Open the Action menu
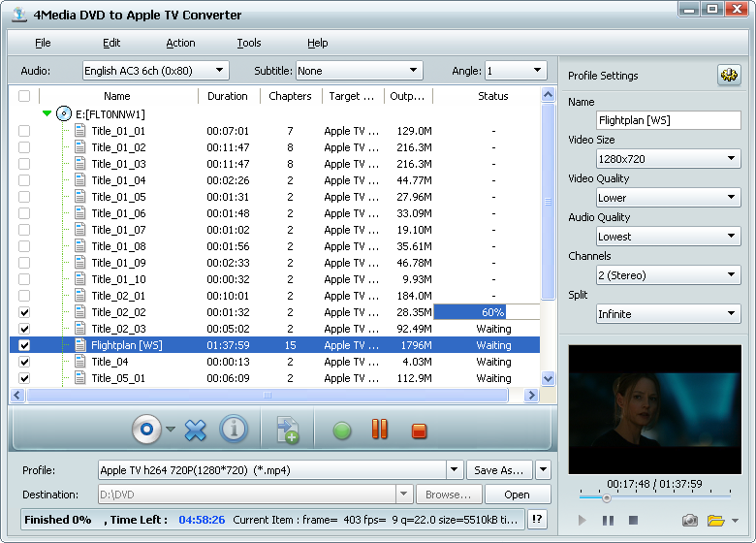 click(x=180, y=43)
